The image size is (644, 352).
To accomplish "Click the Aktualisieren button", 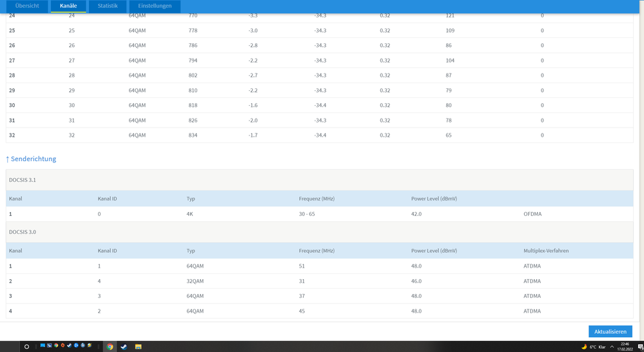I will pyautogui.click(x=610, y=331).
